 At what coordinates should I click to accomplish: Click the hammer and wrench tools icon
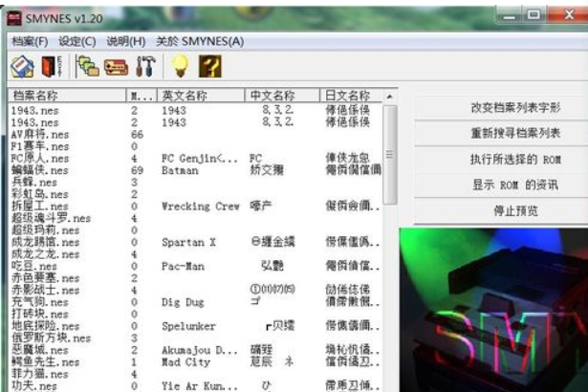145,67
